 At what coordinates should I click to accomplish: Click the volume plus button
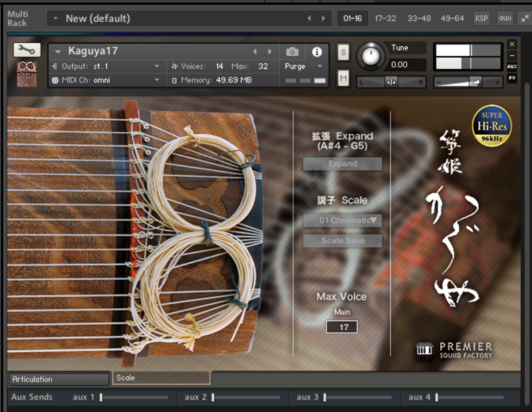497,82
